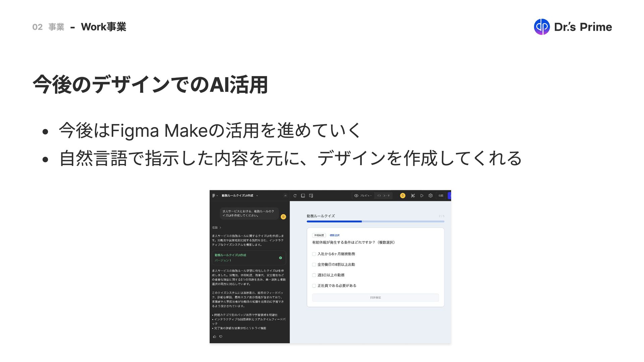
Task: Click the thumbs up feedback icon
Action: click(x=214, y=337)
